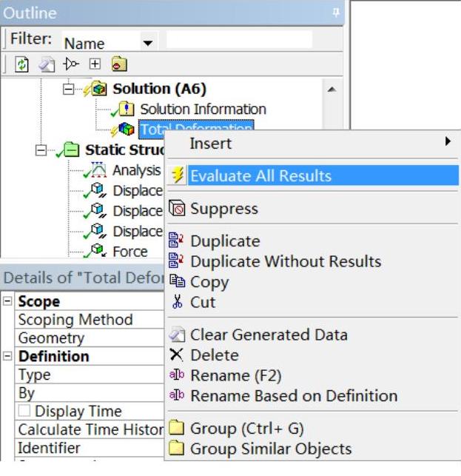Screen dimensions: 461x476
Task: Click Clear Generated Data in the menu
Action: point(268,335)
